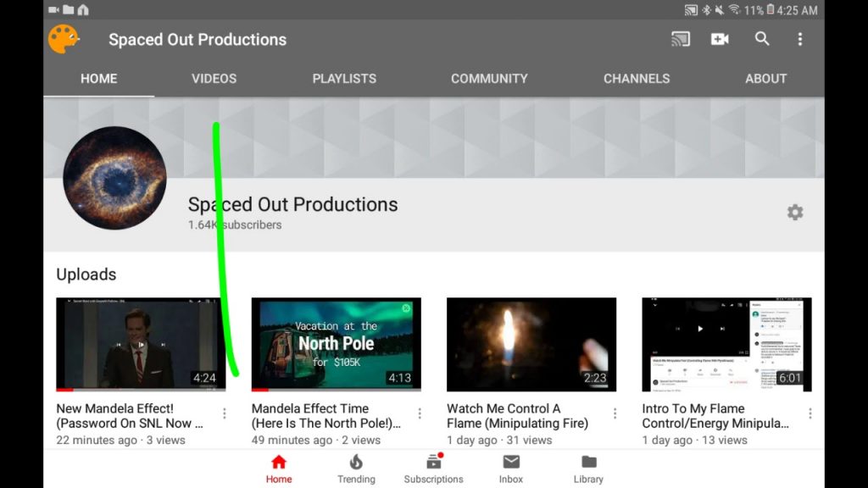The image size is (868, 488).
Task: Open title Watch Me Control A Flame
Action: click(518, 415)
